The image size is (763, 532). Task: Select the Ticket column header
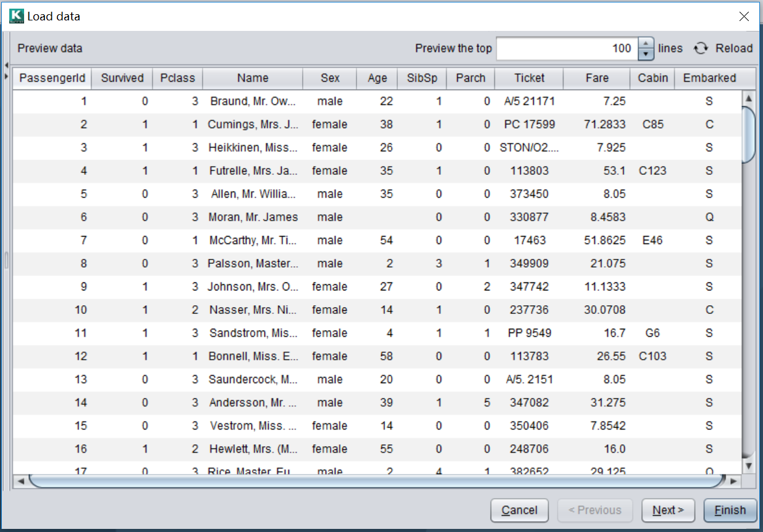coord(529,78)
